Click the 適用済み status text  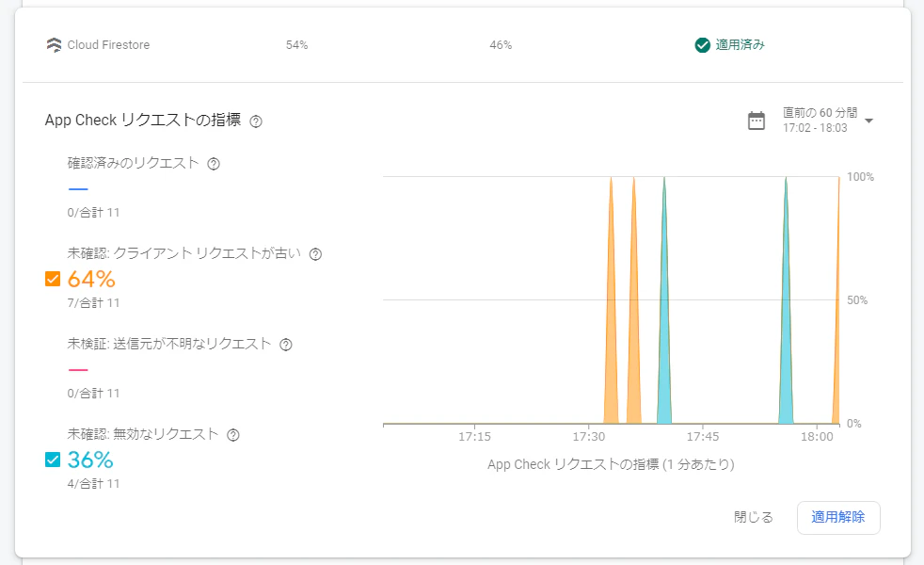[740, 45]
